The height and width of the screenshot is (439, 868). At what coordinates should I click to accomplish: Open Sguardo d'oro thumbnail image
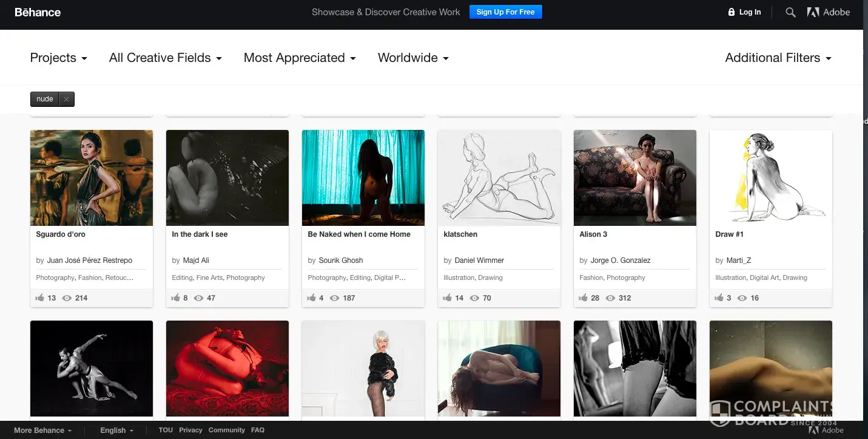pos(92,178)
